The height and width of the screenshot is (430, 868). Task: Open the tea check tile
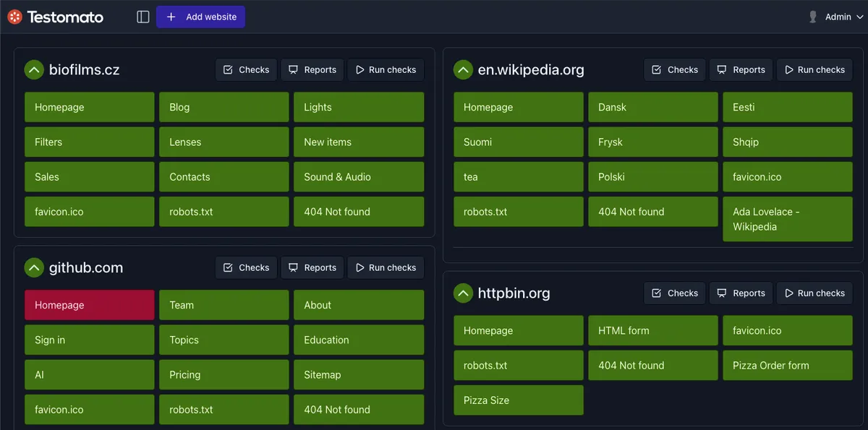(x=519, y=177)
